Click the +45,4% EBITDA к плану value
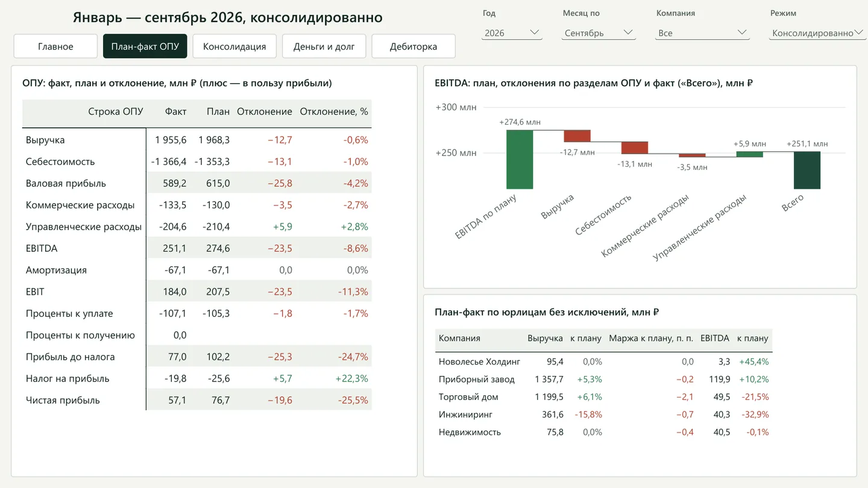The height and width of the screenshot is (488, 868). 753,361
